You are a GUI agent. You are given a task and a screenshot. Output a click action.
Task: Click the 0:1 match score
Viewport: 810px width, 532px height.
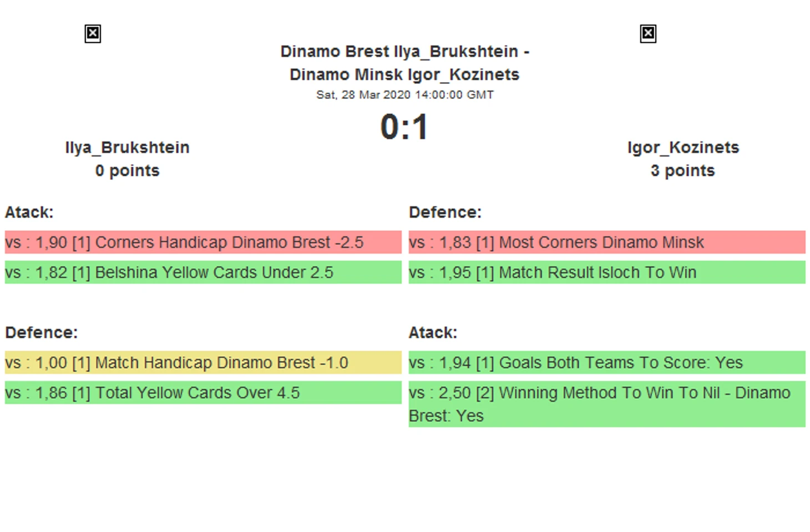(404, 127)
